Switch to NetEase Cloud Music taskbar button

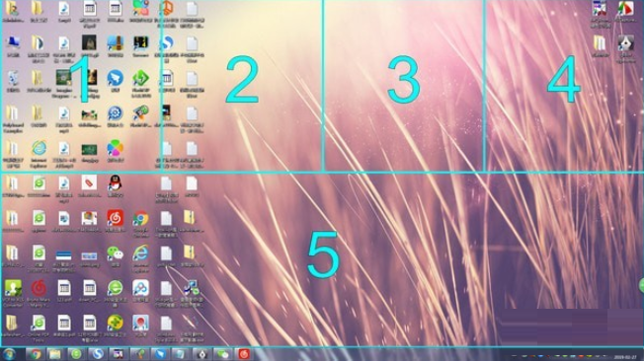click(244, 354)
